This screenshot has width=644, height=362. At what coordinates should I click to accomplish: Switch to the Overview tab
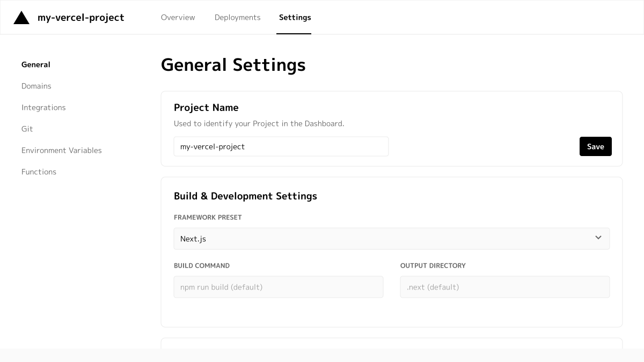[x=178, y=17]
